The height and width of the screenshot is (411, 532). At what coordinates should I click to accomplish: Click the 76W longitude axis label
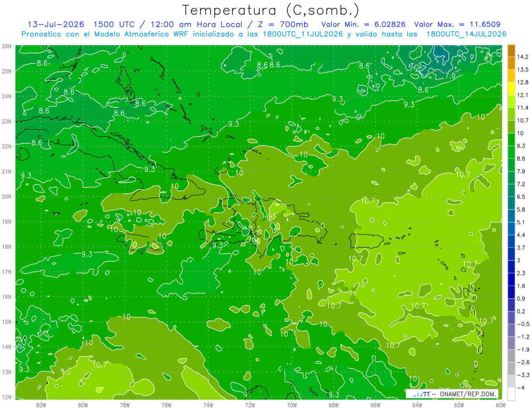tap(167, 405)
